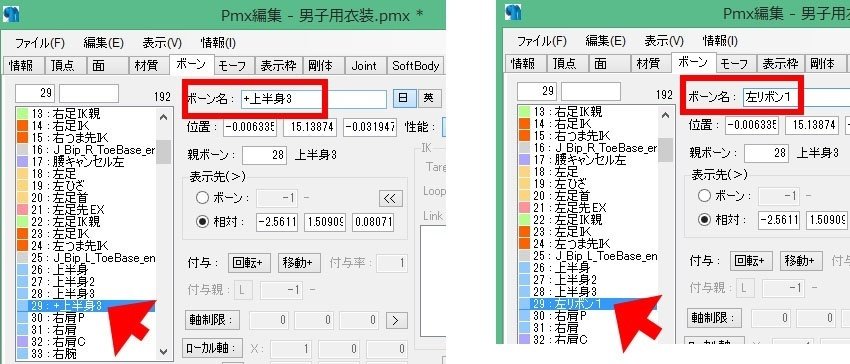This screenshot has height=364, width=850.
Task: Open 編集(E) menu in right window
Action: (605, 41)
